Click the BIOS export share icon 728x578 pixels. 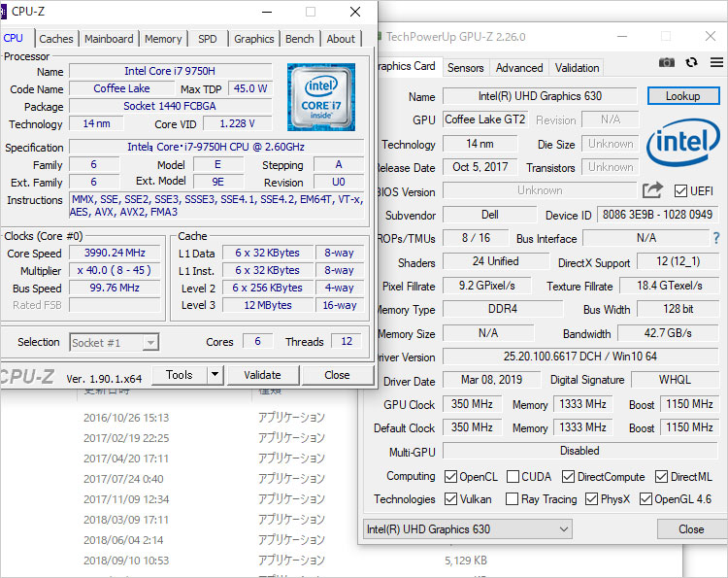tap(652, 190)
